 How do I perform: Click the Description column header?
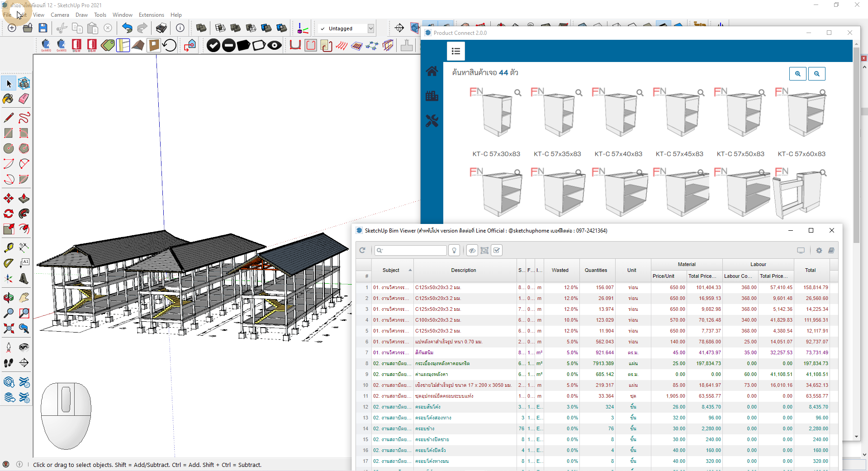465,270
